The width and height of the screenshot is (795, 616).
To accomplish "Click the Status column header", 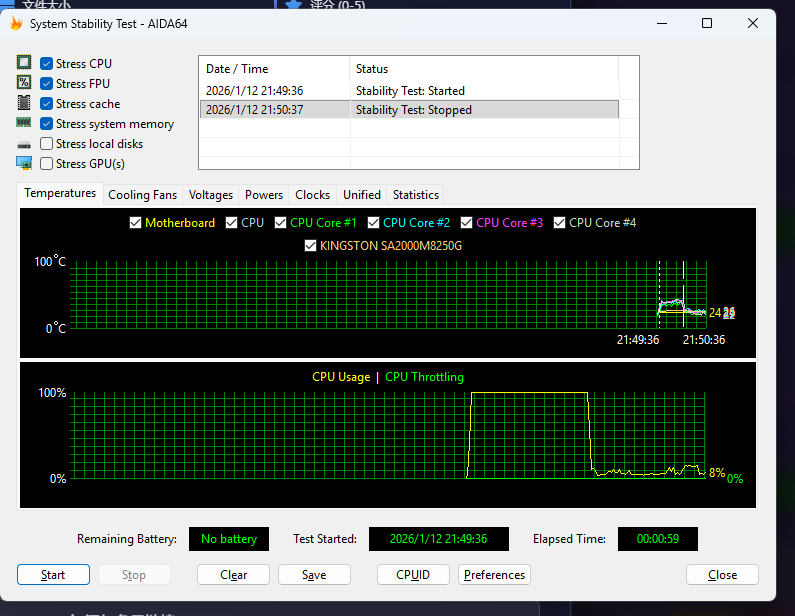I will pos(484,68).
